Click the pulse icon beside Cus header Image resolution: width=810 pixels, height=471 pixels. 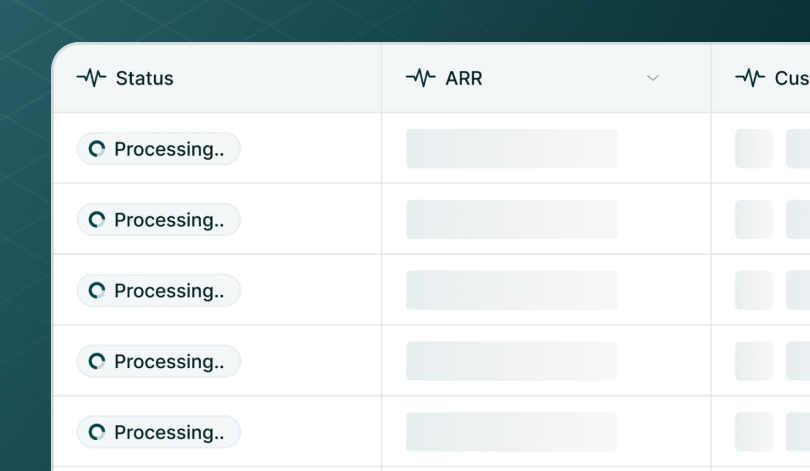750,78
